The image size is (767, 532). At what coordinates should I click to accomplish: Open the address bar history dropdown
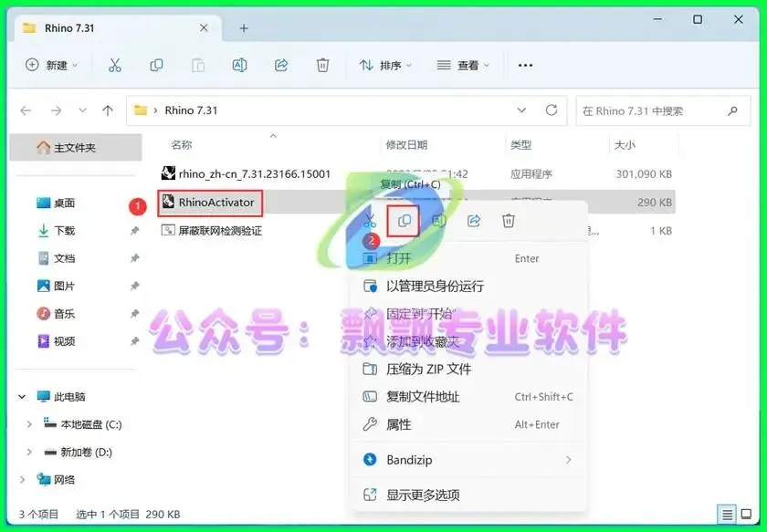pos(521,110)
